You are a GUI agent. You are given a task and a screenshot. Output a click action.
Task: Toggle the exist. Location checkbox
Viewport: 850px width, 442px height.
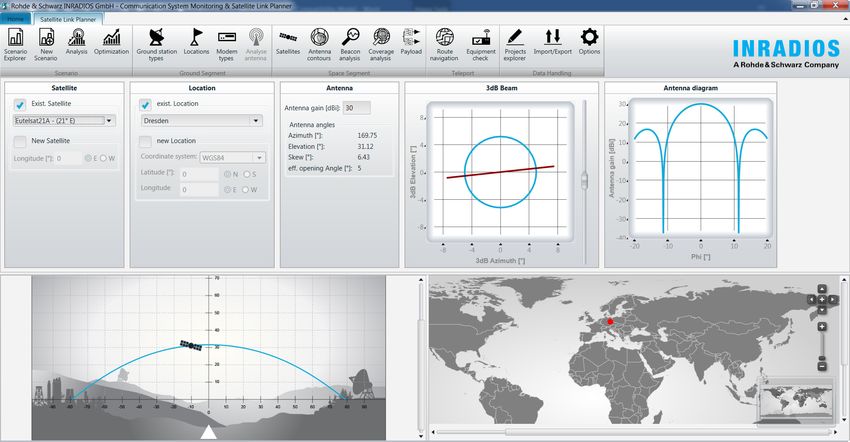pos(145,104)
